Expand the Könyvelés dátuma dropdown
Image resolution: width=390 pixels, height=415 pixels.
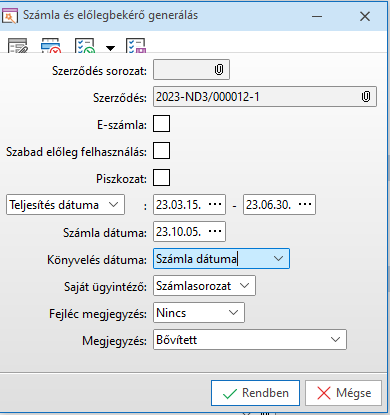pos(278,258)
